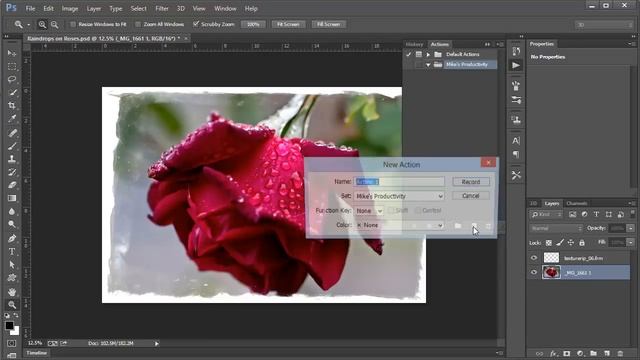Open the Paragraph panel icon
Image resolution: width=640 pixels, height=360 pixels.
pos(516,155)
